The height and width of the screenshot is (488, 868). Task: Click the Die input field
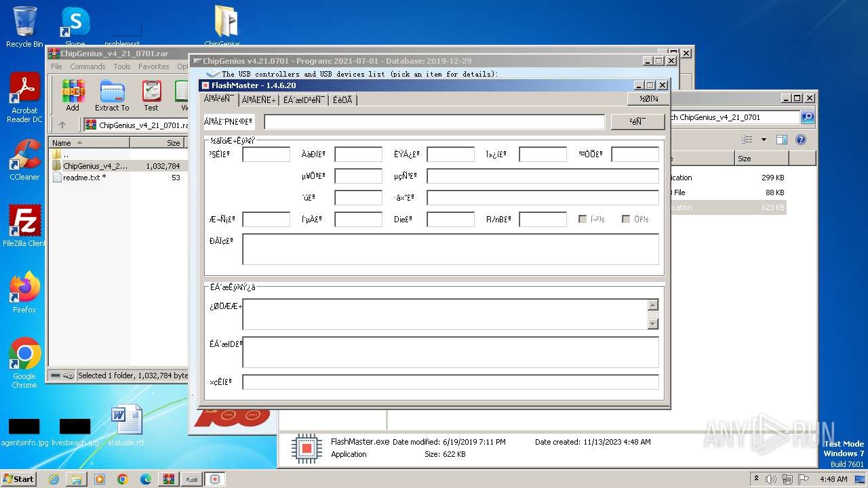pyautogui.click(x=450, y=219)
